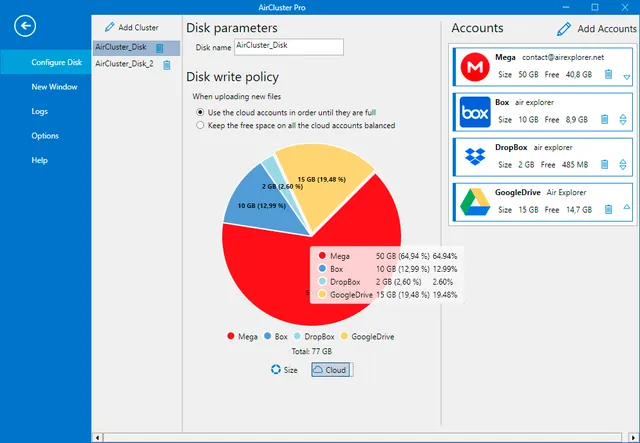Move the DropBox account down with its arrow
The image size is (640, 443).
pyautogui.click(x=623, y=167)
